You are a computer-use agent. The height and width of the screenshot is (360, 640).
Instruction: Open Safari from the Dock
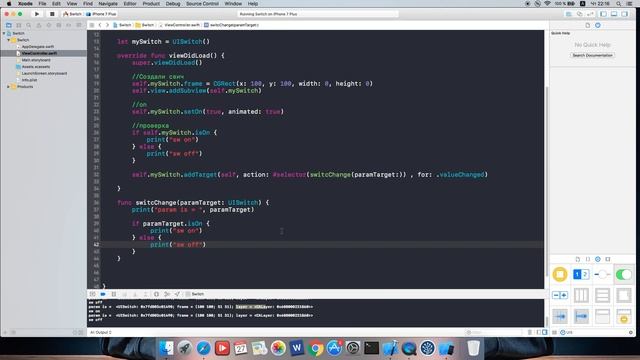(x=203, y=348)
